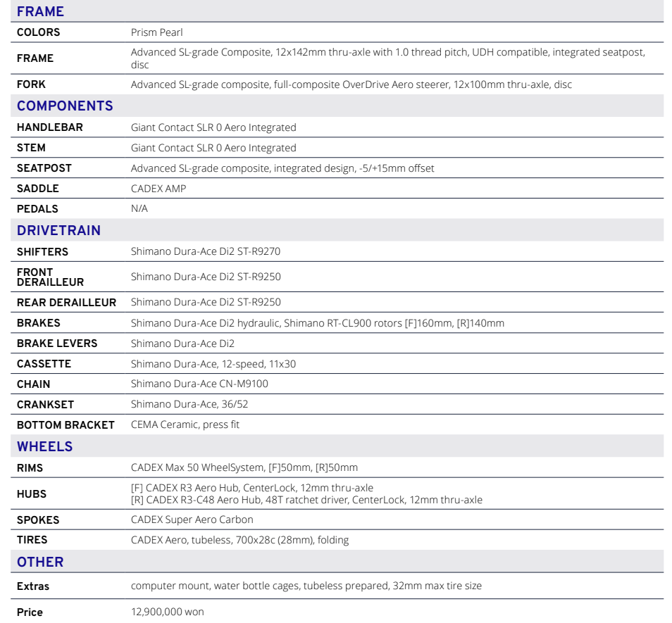Select the stem value Giant Contact SLR 0
This screenshot has height=623, width=672.
point(213,148)
